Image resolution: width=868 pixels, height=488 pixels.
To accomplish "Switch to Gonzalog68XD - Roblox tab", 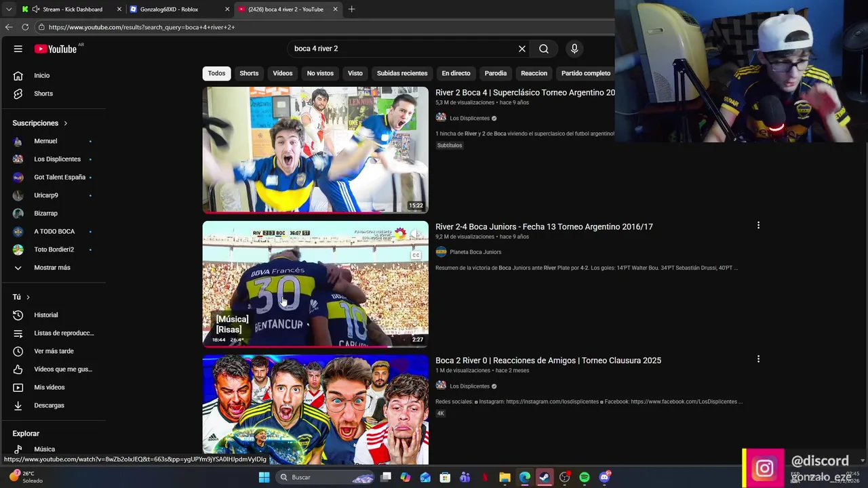I will pyautogui.click(x=178, y=9).
